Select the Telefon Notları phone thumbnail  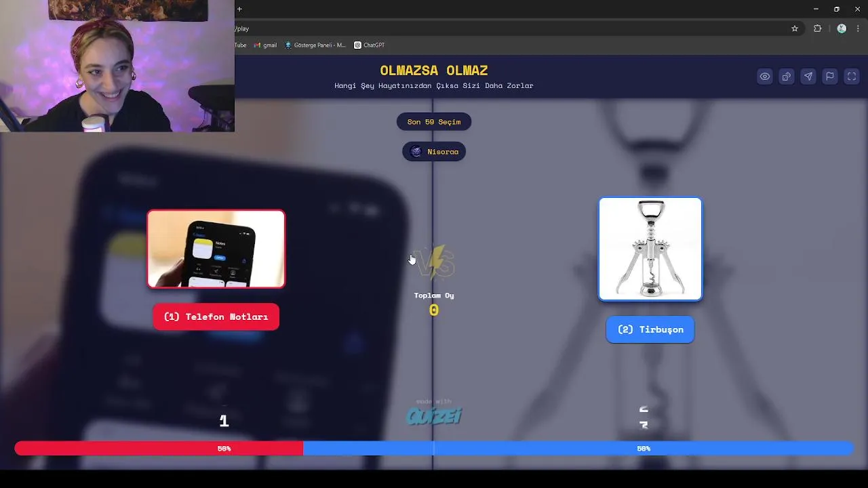(x=216, y=249)
